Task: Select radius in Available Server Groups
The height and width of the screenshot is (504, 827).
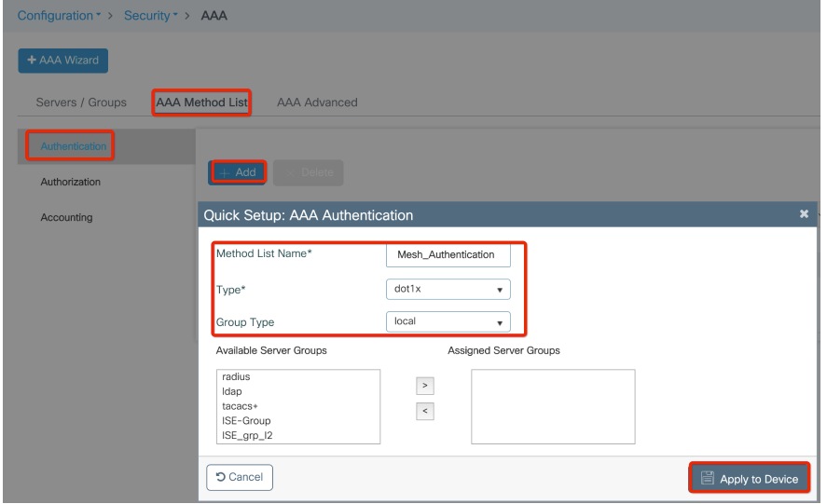Action: (237, 377)
